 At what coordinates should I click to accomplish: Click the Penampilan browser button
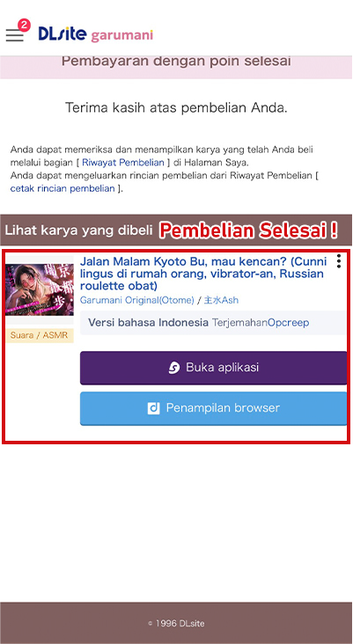[214, 408]
